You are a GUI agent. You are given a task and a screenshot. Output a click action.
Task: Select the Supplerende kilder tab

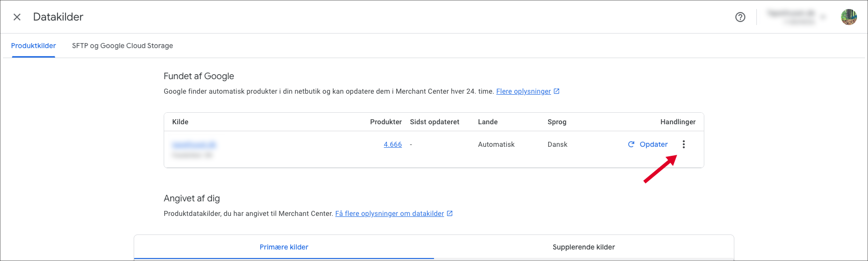coord(584,247)
